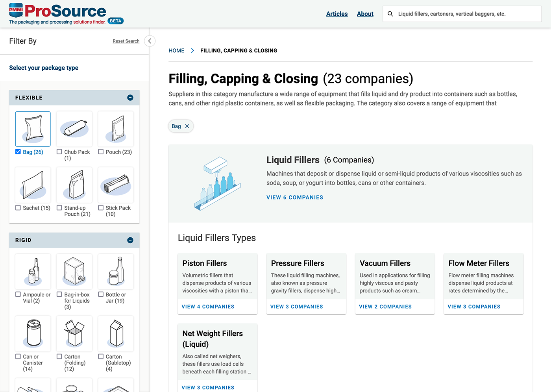Image resolution: width=551 pixels, height=392 pixels.
Task: Select the Bag-in-box for Liquids icon
Action: pos(74,272)
